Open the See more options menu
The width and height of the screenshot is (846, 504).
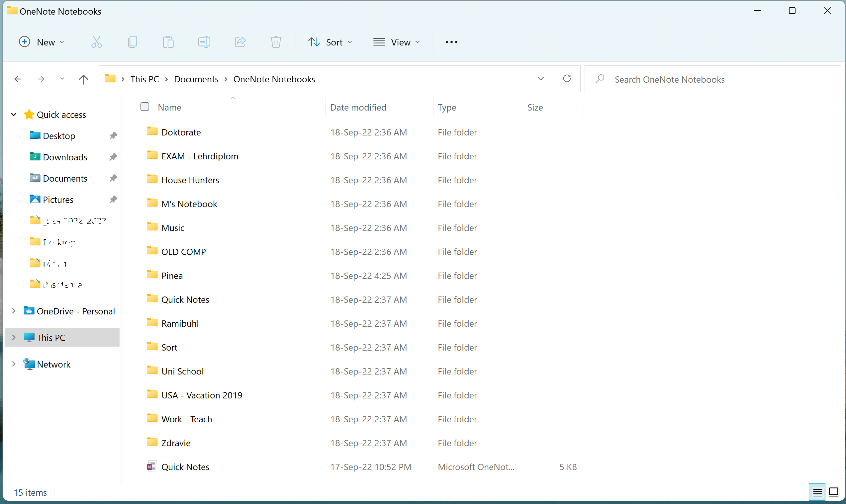coord(451,42)
